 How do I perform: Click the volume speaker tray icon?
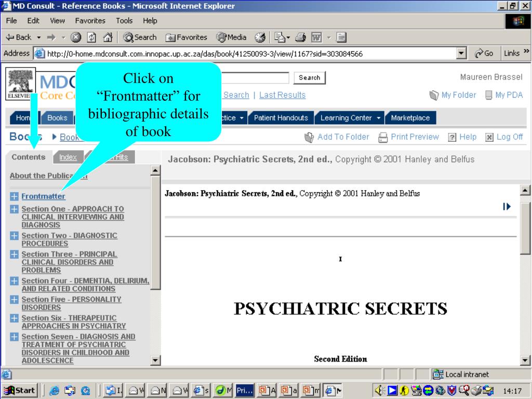point(379,391)
